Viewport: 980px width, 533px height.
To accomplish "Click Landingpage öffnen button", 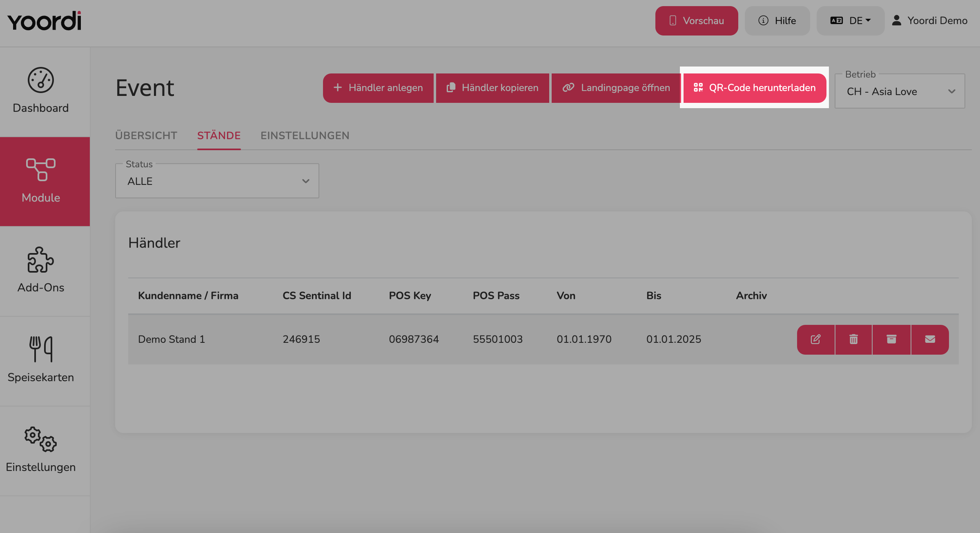I will [x=616, y=88].
